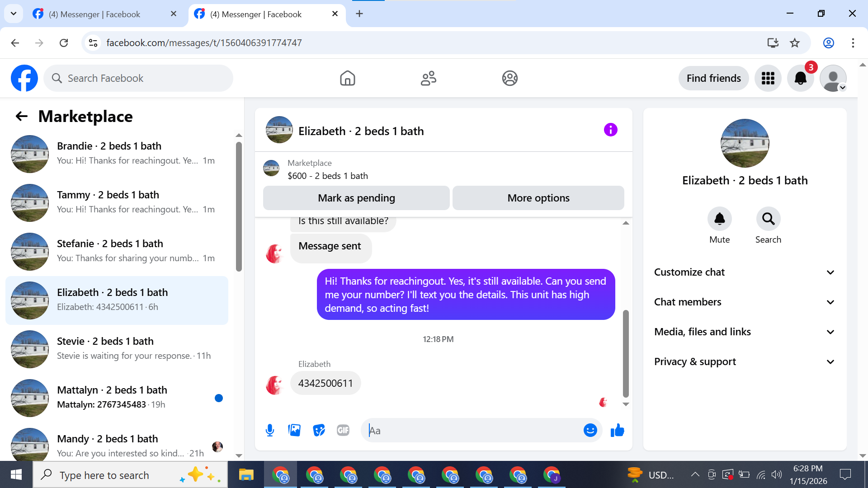Click the Mark as pending button

tap(356, 198)
